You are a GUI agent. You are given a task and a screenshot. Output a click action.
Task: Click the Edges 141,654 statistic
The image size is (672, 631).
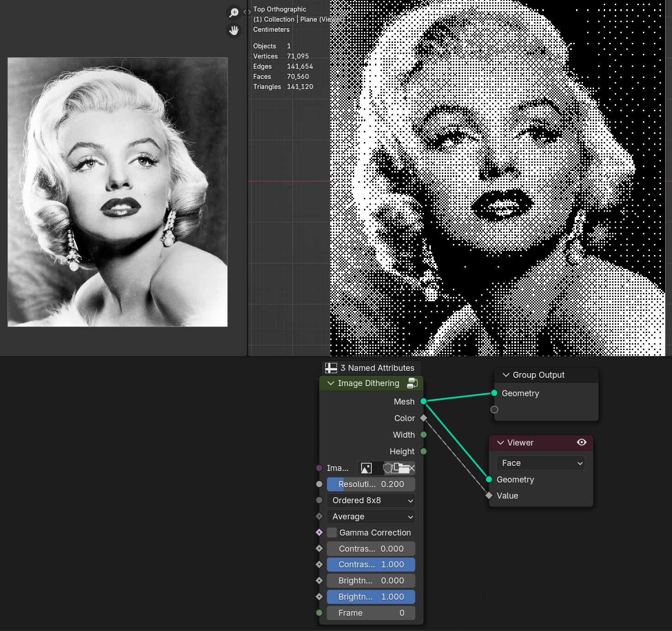[283, 66]
